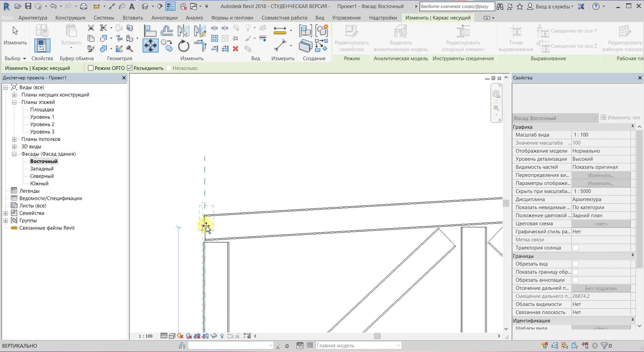This screenshot has height=352, width=644.
Task: Click the Array tool icon
Action: click(x=215, y=38)
